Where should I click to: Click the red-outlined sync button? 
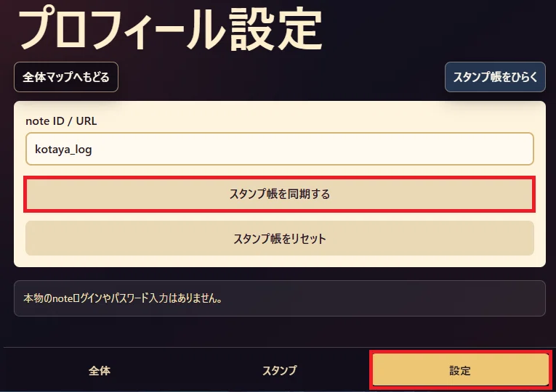(279, 194)
